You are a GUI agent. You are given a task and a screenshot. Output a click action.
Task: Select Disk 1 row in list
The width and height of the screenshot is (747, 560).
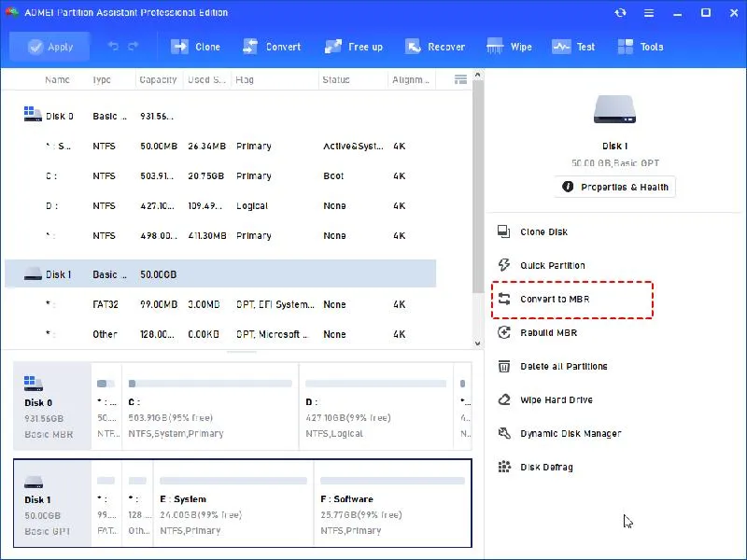coord(220,274)
